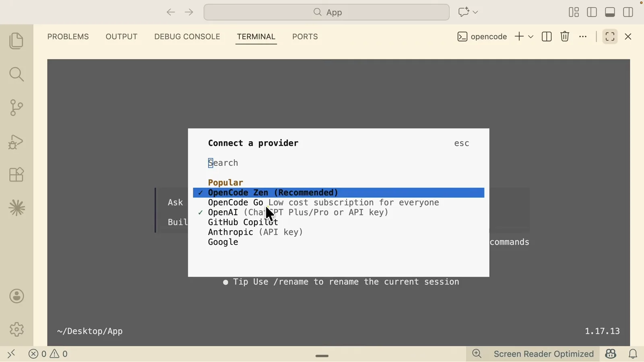The width and height of the screenshot is (644, 362).
Task: Dismiss the dialog via esc label
Action: tap(462, 143)
